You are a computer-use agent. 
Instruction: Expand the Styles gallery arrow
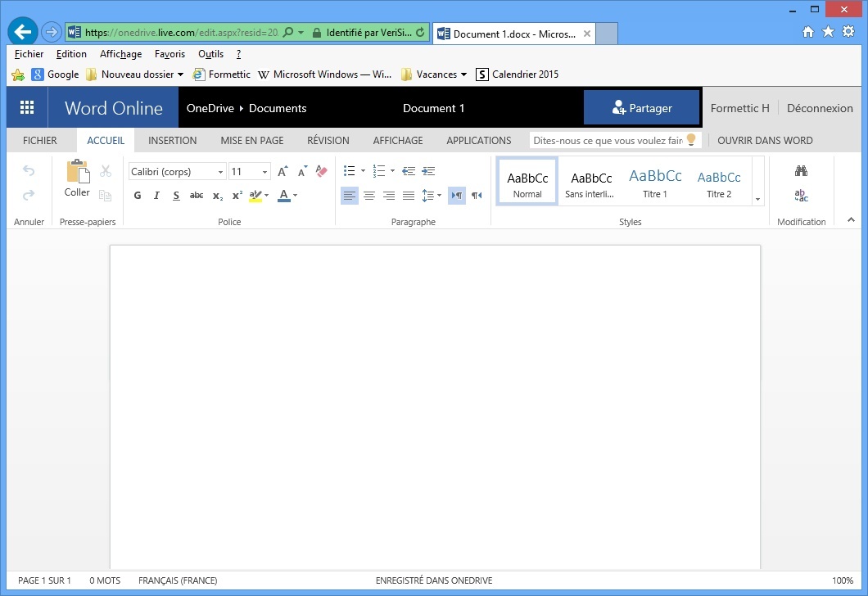[757, 199]
